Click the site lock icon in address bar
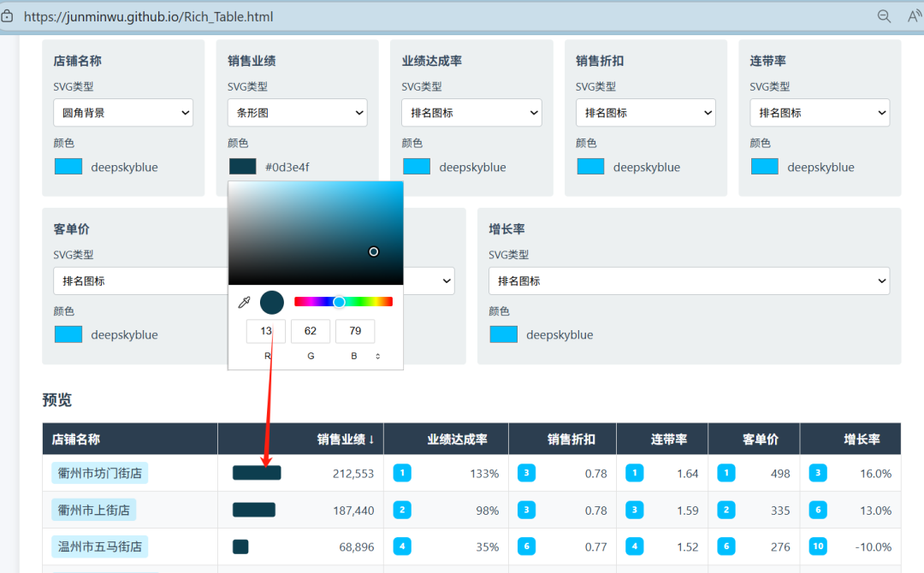Screen dimensions: 924x573 (x=7, y=16)
